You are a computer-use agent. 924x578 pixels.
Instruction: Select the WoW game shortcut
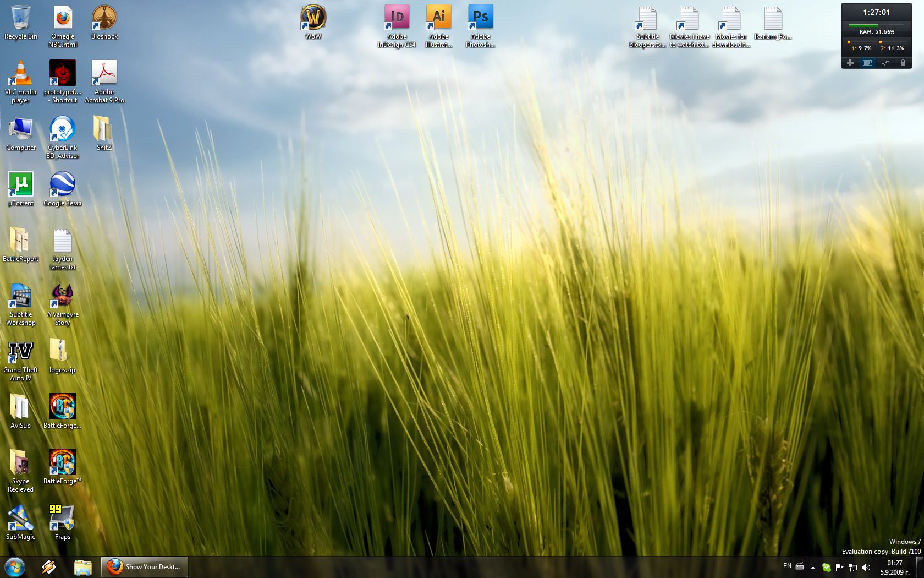(x=313, y=18)
